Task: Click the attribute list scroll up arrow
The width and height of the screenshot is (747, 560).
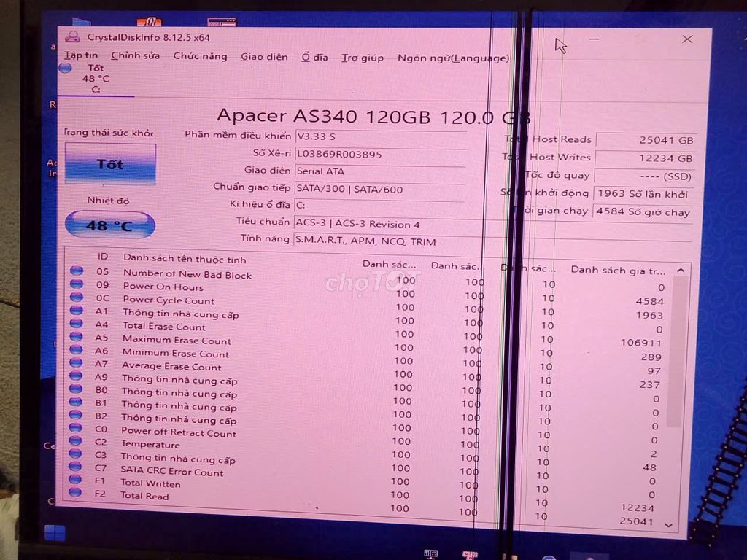Action: pyautogui.click(x=681, y=271)
